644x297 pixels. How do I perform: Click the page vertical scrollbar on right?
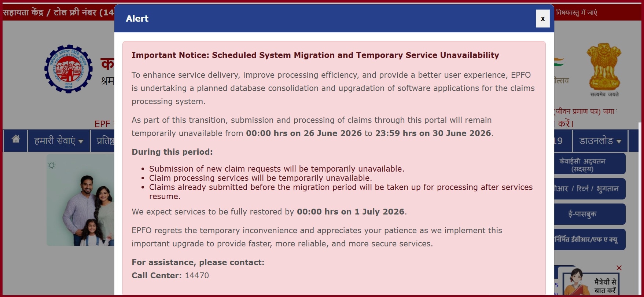click(640, 209)
